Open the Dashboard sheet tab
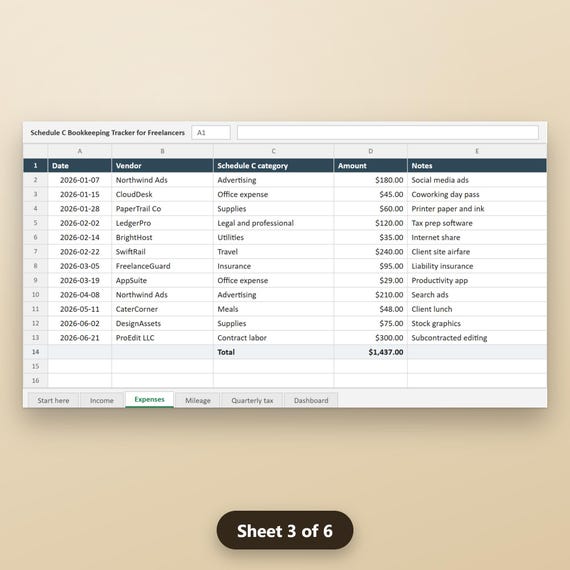 (311, 400)
